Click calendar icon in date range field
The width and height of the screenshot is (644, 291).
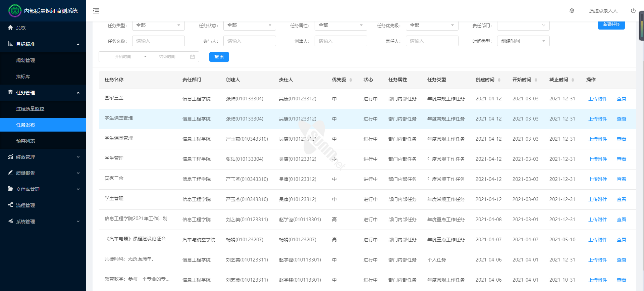point(193,57)
